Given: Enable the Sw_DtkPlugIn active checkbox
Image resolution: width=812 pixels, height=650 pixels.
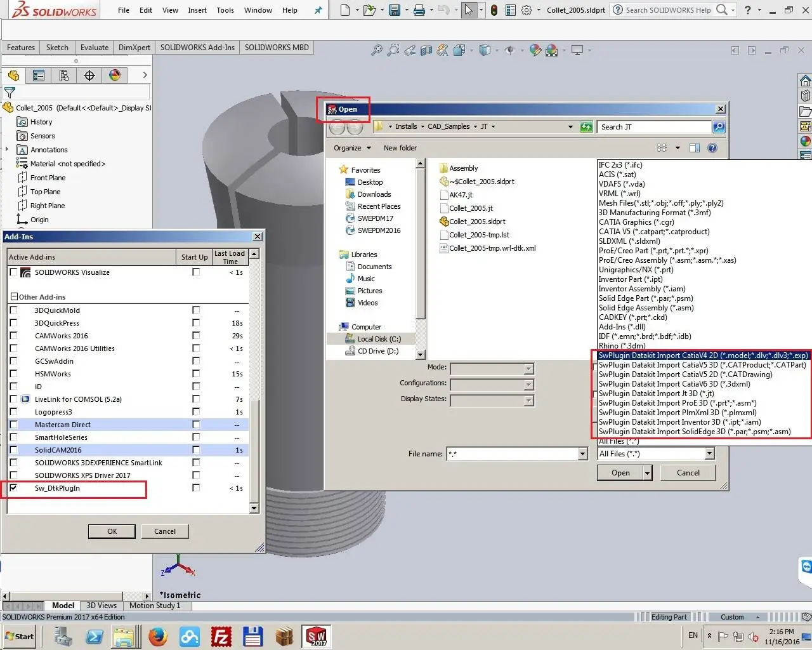Looking at the screenshot, I should (13, 488).
